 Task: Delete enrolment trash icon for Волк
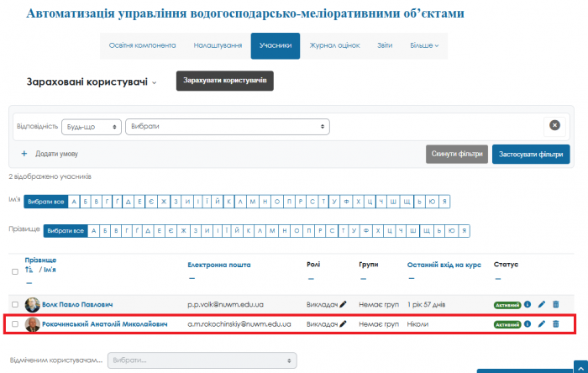555,303
